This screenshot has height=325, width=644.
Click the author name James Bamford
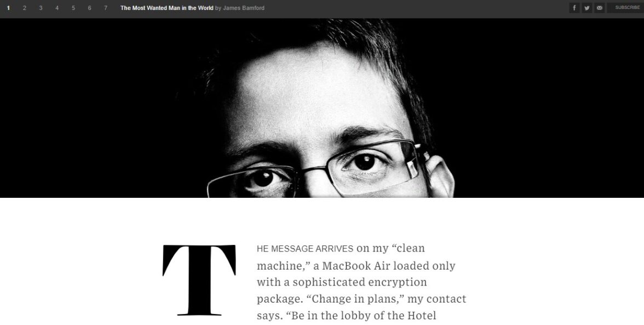click(244, 8)
